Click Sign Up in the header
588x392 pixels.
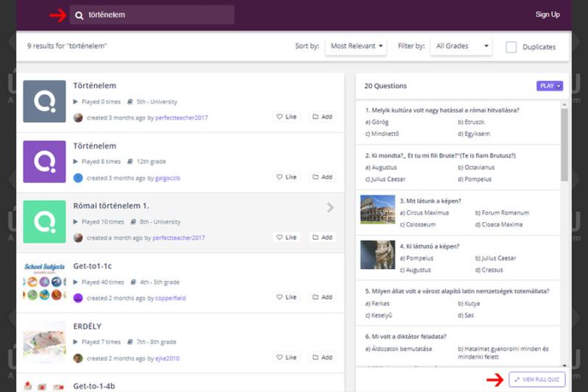pyautogui.click(x=547, y=15)
